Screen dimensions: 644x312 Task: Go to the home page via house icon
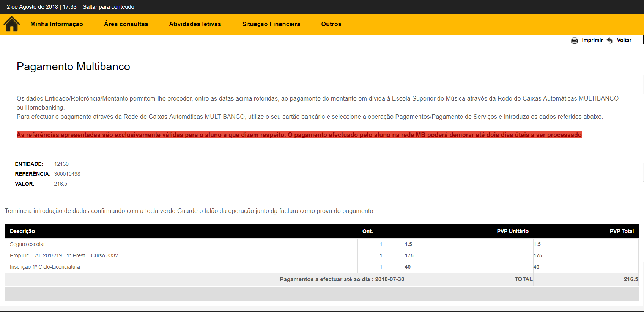pos(12,24)
